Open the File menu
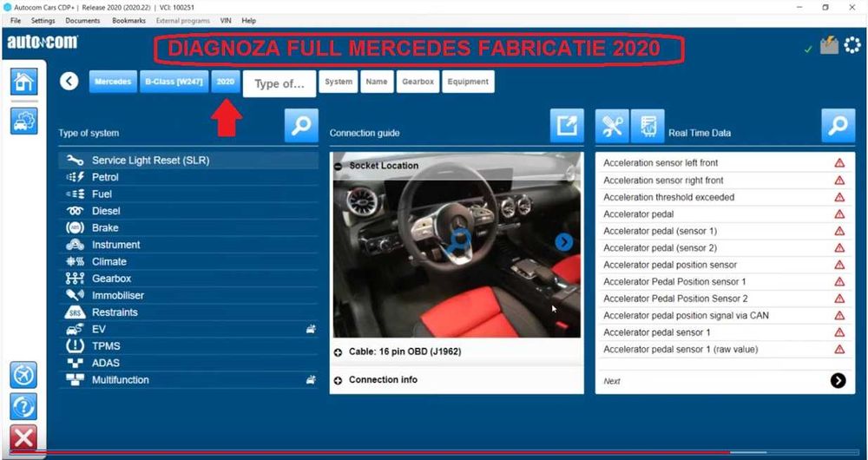The image size is (868, 460). click(16, 21)
